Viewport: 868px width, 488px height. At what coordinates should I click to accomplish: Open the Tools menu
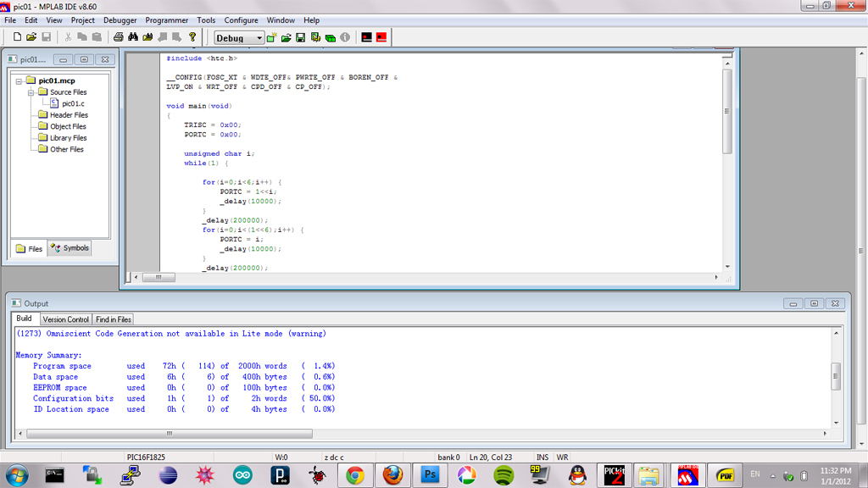pos(206,20)
